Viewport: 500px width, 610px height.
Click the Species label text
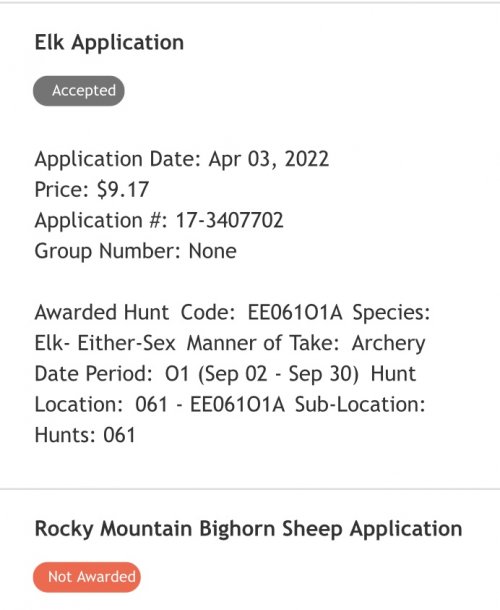tap(391, 313)
